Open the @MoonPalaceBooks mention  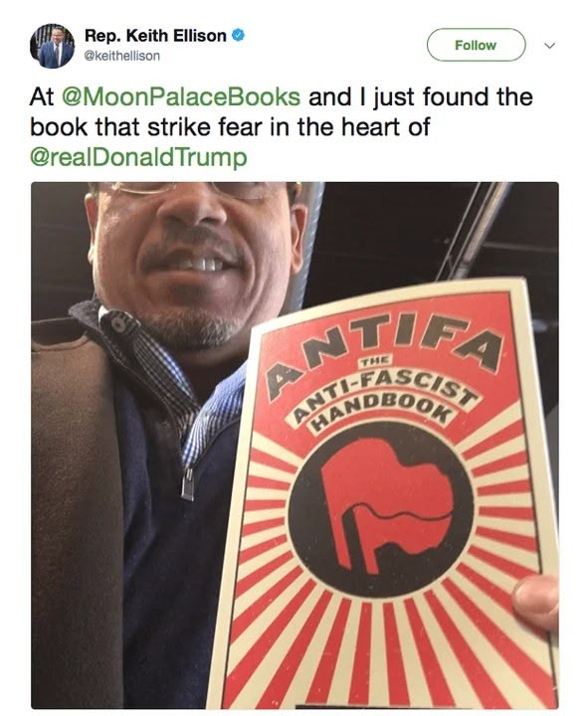[x=180, y=97]
